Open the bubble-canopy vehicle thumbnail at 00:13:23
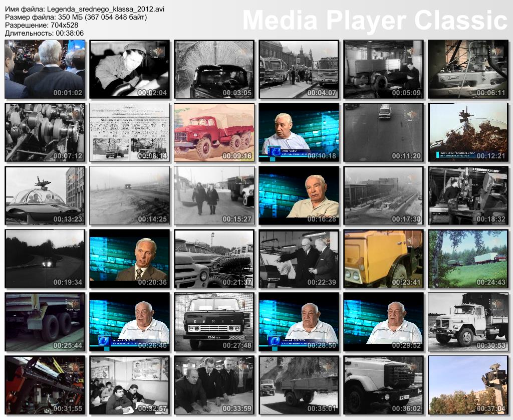The image size is (513, 420). [45, 196]
